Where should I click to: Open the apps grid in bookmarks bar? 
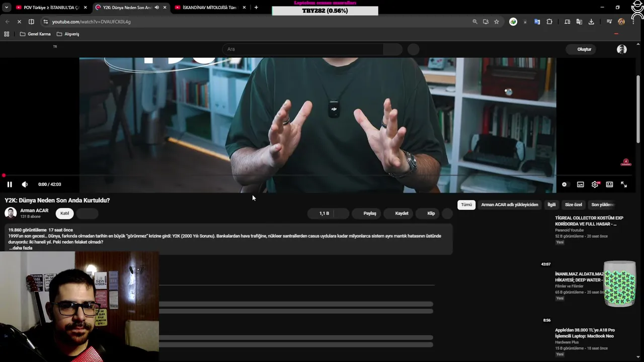[x=7, y=34]
